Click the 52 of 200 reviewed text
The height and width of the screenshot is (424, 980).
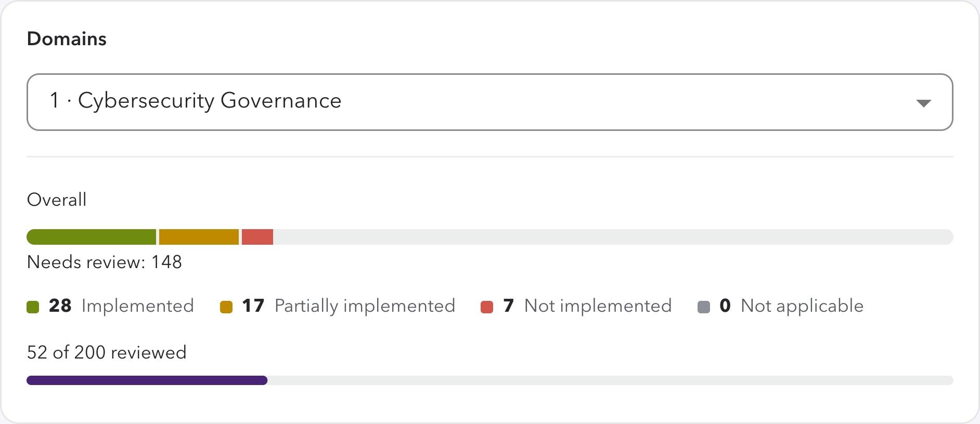pos(107,352)
